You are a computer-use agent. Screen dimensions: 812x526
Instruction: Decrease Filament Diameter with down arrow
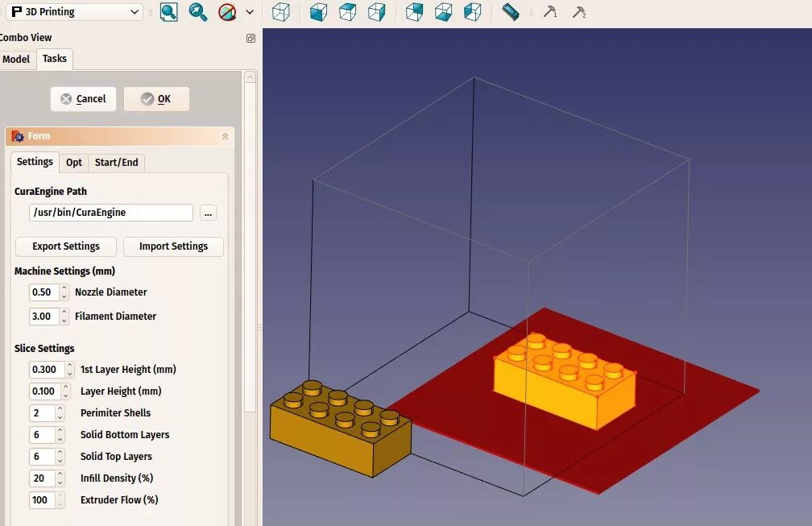[64, 321]
